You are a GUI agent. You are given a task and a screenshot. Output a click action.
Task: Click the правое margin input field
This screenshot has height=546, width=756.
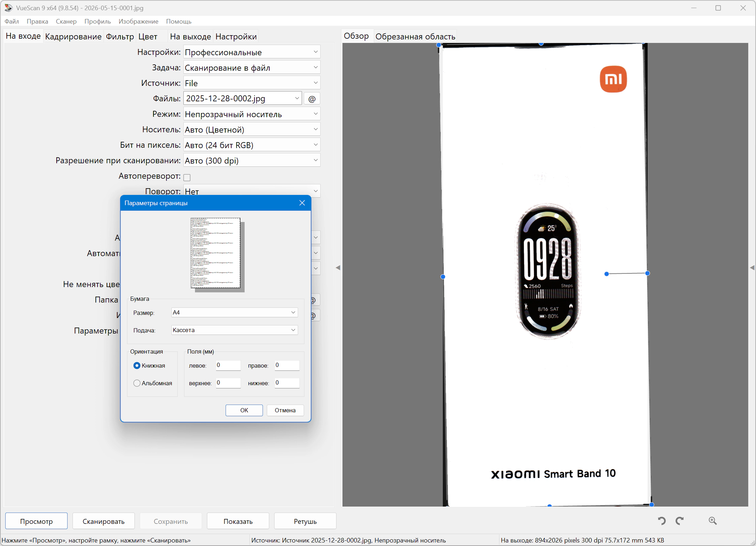point(287,365)
